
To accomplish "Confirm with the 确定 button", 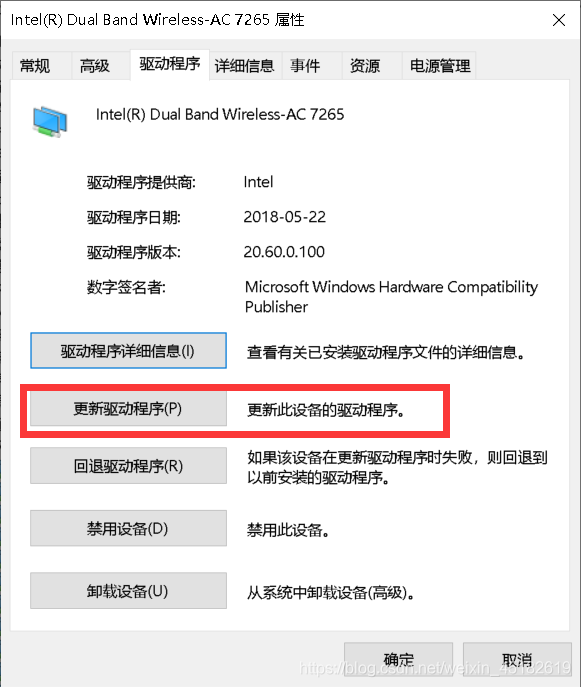I will 398,659.
